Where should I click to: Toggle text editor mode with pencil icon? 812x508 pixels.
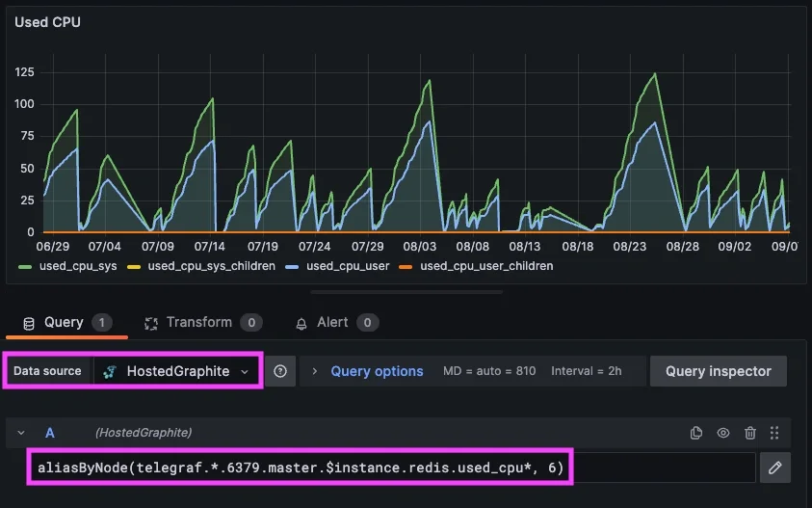click(x=775, y=468)
